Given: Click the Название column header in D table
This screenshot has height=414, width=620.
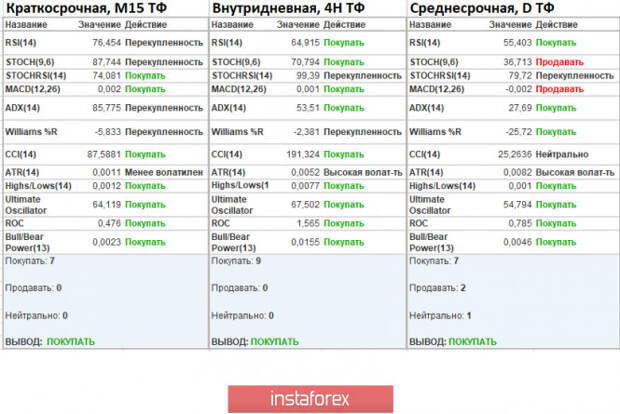Looking at the screenshot, I should [x=430, y=25].
